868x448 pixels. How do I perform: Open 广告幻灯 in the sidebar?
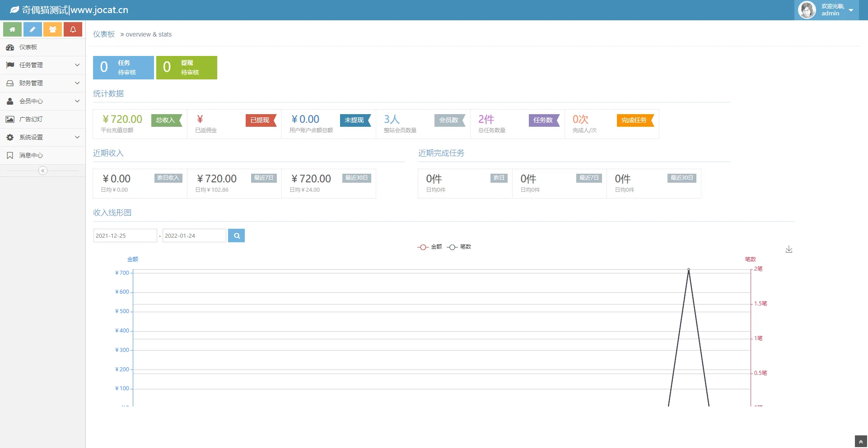click(42, 119)
